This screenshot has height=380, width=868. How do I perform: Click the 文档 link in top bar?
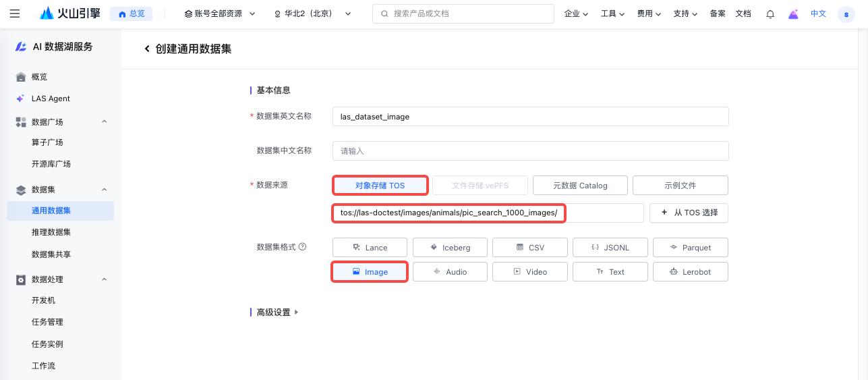pyautogui.click(x=743, y=13)
